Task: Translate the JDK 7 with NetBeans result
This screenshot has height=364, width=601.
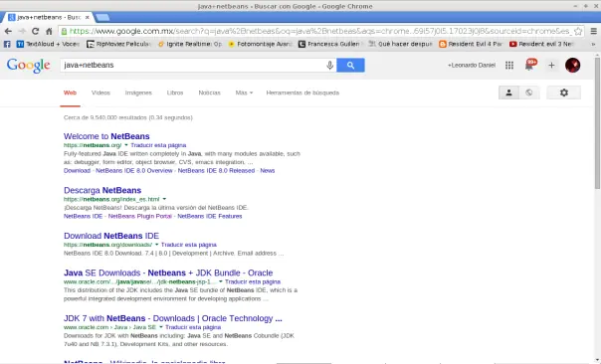Action: click(193, 327)
